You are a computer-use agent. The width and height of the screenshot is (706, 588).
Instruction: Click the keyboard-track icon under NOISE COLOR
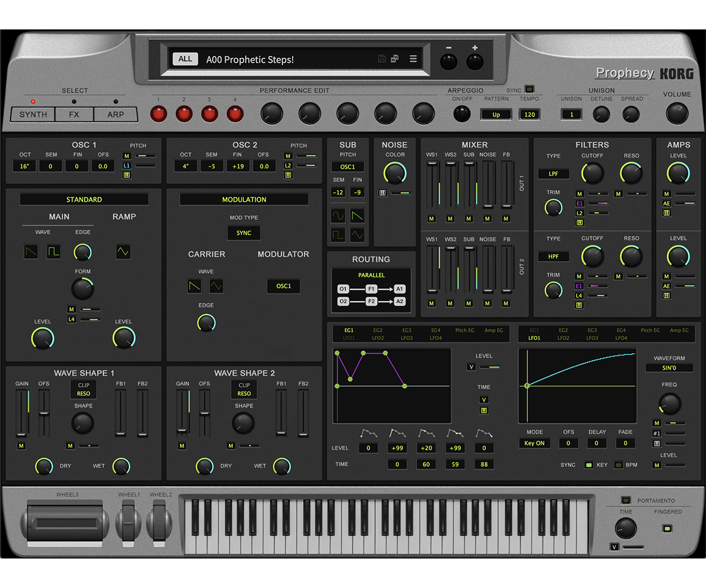(383, 193)
